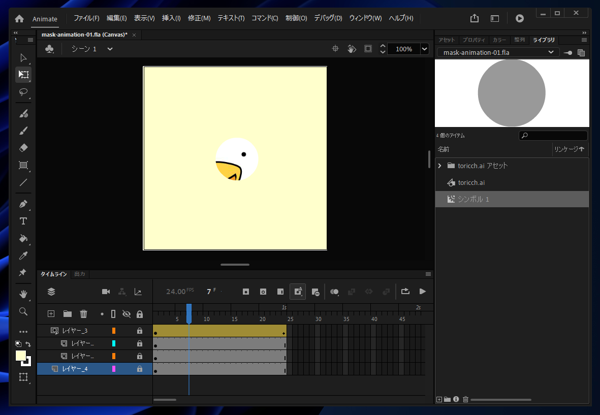Open the ファイル(F) menu
The image size is (600, 415).
coord(86,18)
